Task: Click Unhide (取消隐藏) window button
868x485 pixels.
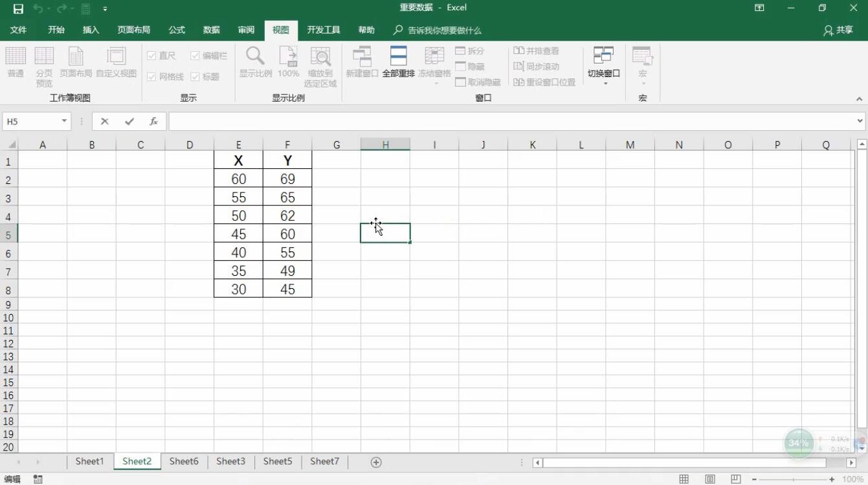Action: pos(478,82)
